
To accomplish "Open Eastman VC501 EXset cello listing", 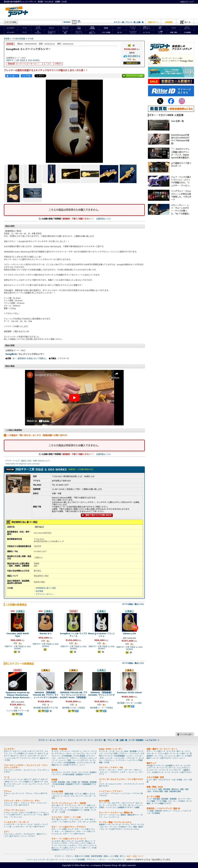I will [x=130, y=692].
